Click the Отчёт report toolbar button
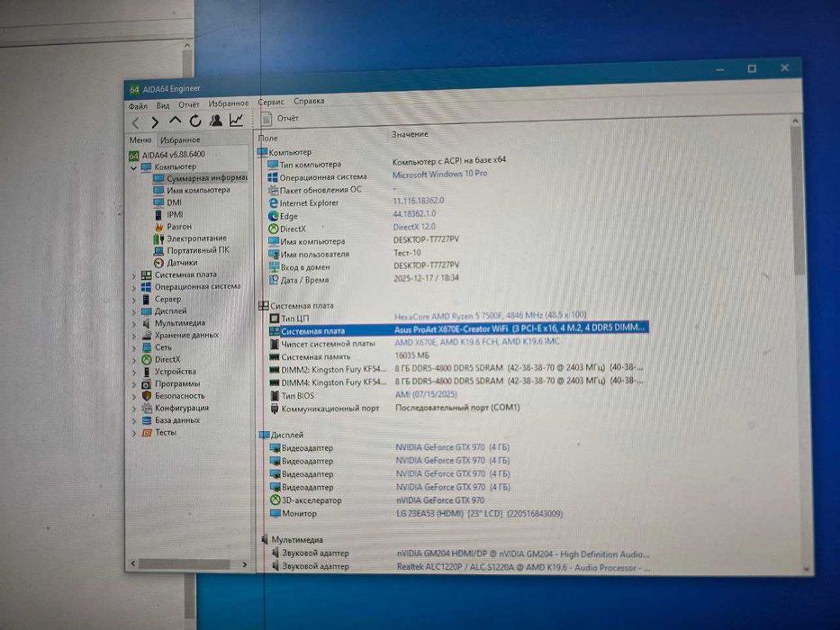This screenshot has width=840, height=630. click(280, 119)
